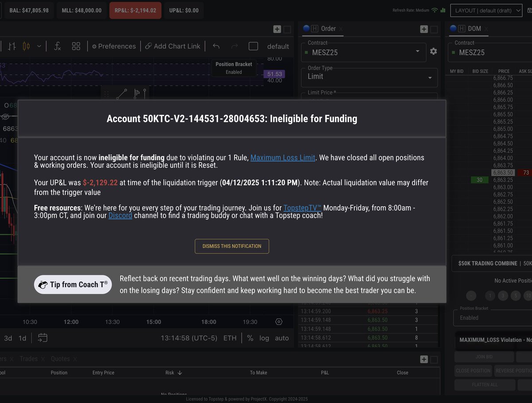Expand the Order Type Limit dropdown

coord(369,77)
